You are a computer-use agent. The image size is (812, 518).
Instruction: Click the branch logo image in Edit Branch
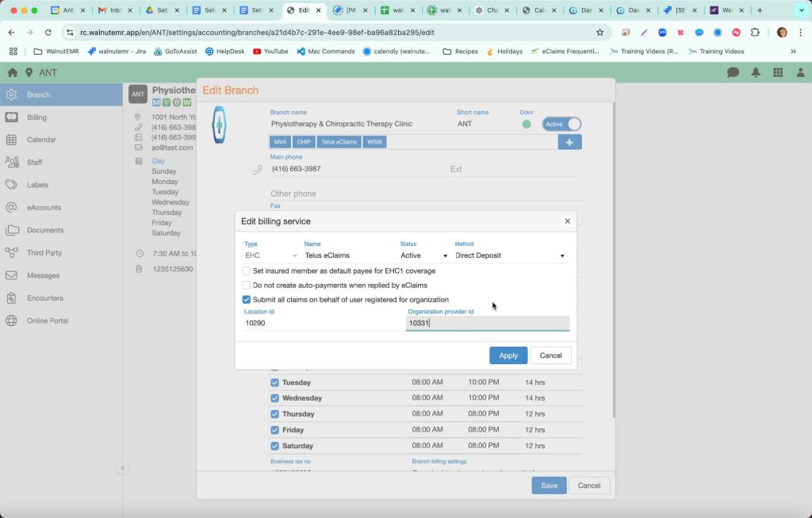(219, 125)
